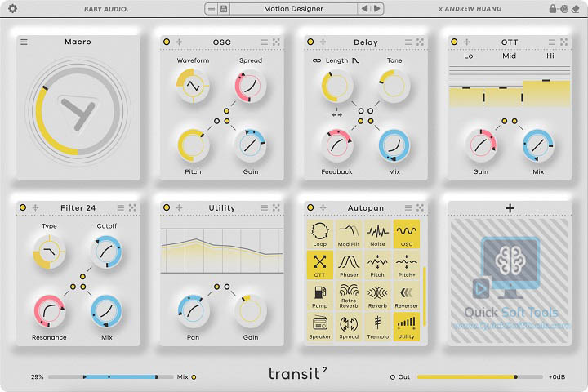The height and width of the screenshot is (392, 588).
Task: Select the Pitch+ effect icon
Action: point(407,265)
